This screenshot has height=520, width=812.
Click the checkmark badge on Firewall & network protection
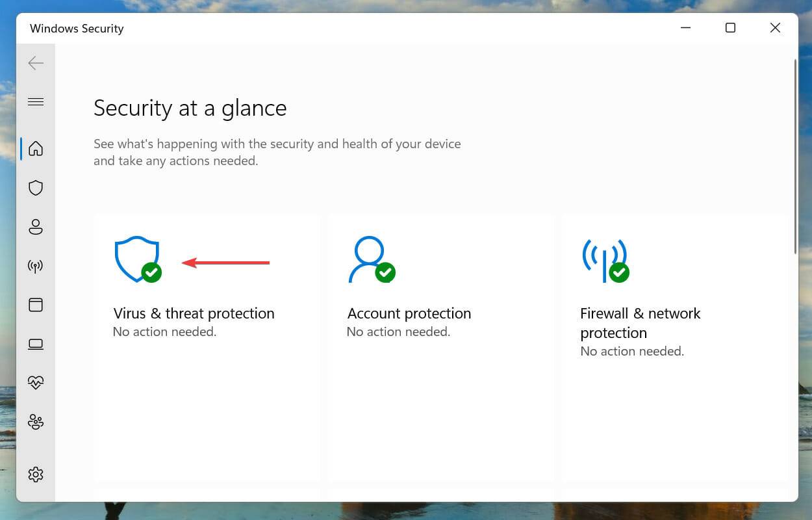[618, 273]
